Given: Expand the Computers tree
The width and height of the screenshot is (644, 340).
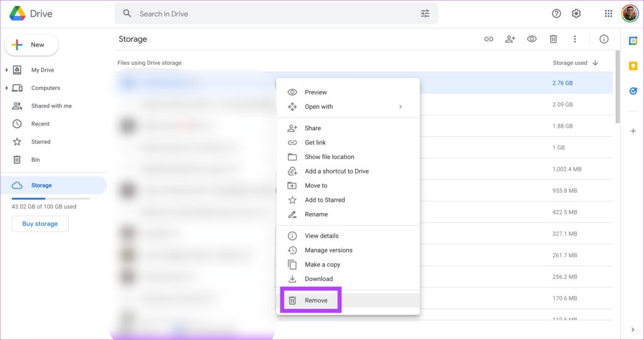Looking at the screenshot, I should [x=6, y=88].
